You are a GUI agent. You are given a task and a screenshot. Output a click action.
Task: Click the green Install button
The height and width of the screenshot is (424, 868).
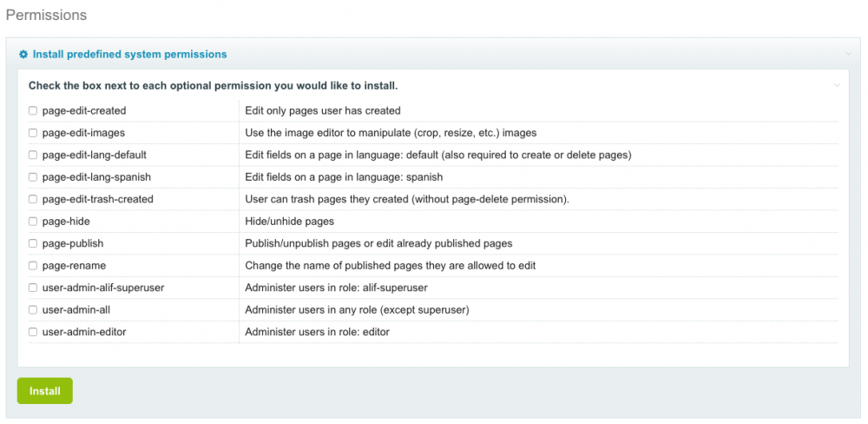pyautogui.click(x=45, y=391)
